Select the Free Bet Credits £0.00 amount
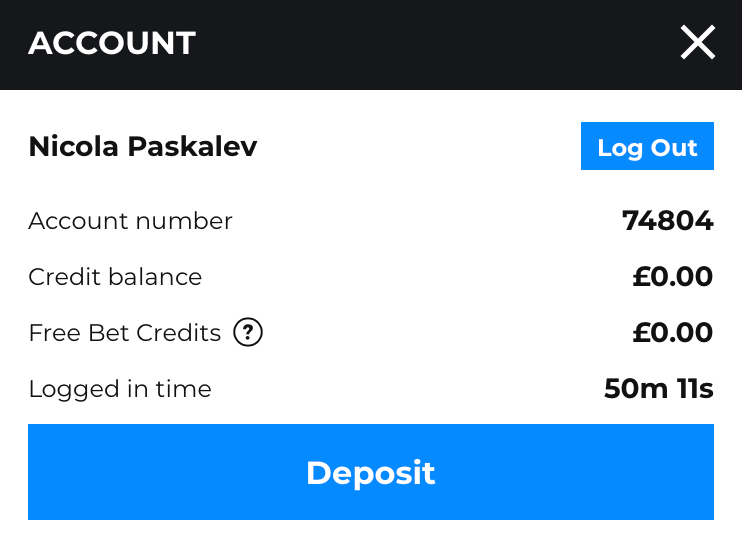 click(x=673, y=332)
